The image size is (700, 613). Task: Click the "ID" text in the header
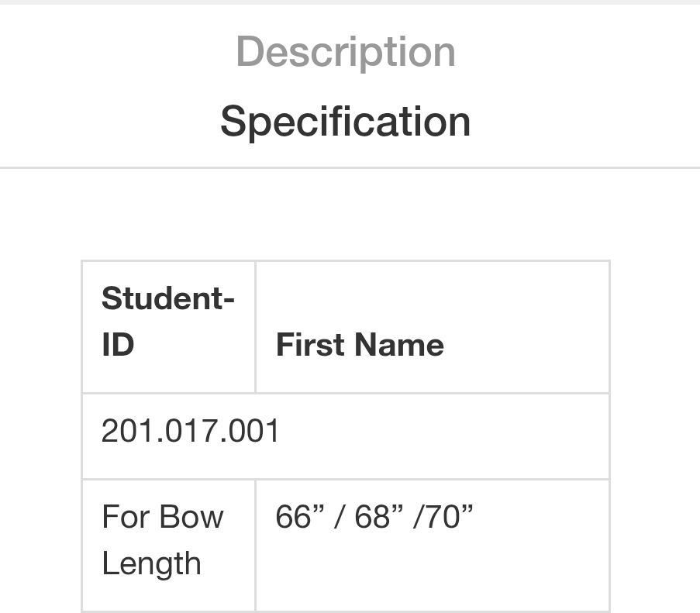click(118, 345)
